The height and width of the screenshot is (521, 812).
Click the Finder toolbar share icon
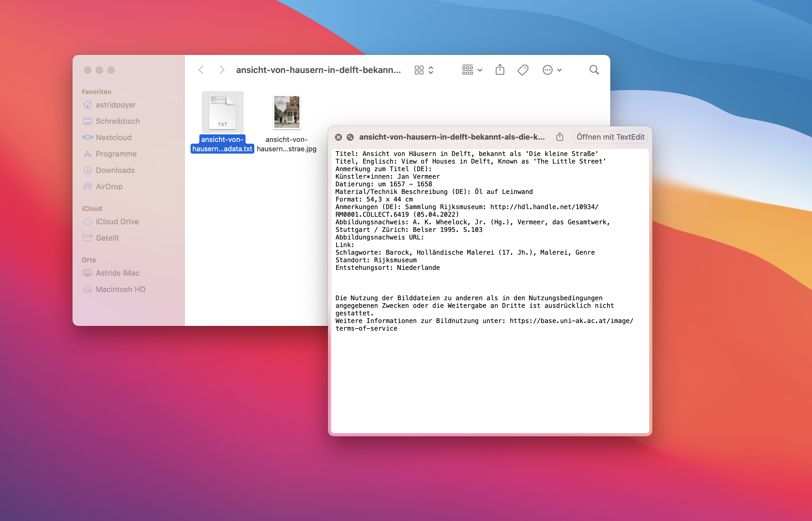tap(500, 70)
